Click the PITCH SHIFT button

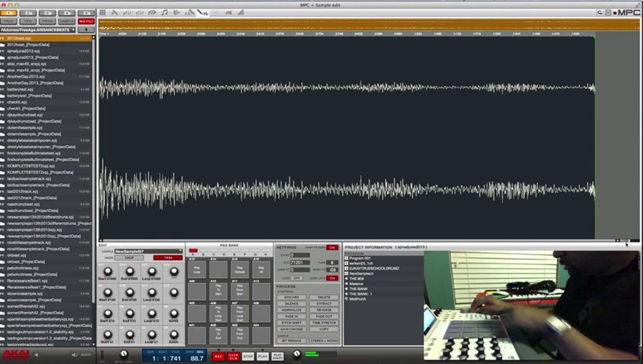coord(292,323)
